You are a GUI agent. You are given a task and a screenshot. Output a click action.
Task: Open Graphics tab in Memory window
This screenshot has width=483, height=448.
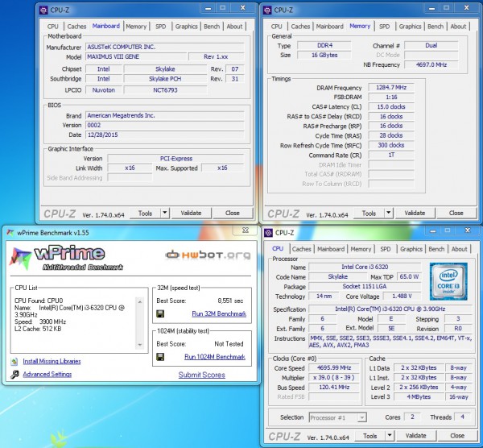410,27
